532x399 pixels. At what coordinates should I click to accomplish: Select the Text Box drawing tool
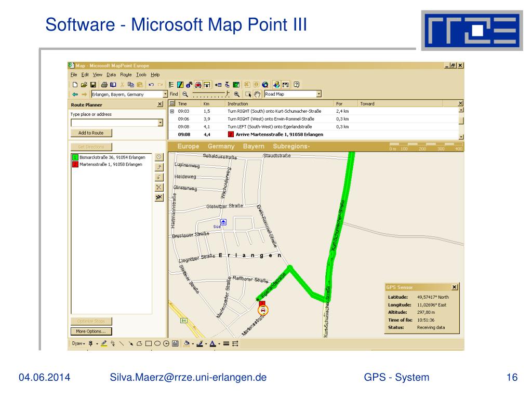[x=175, y=343]
